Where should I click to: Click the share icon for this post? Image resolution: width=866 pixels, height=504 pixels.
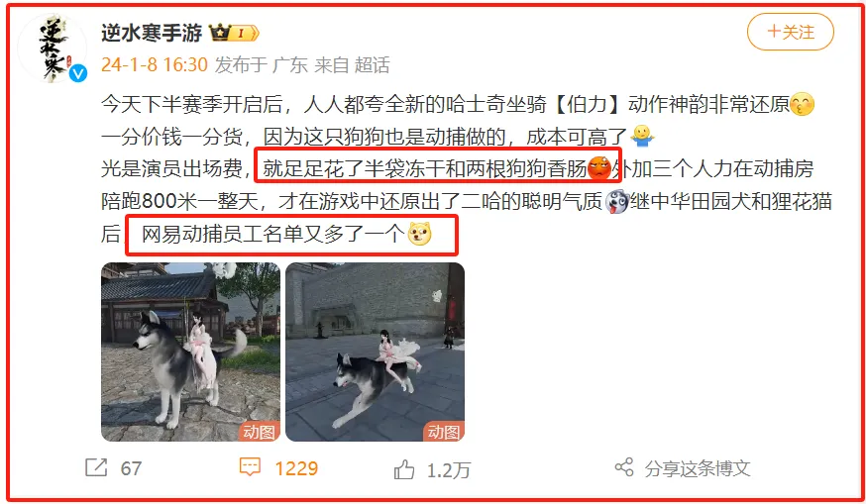pos(624,467)
